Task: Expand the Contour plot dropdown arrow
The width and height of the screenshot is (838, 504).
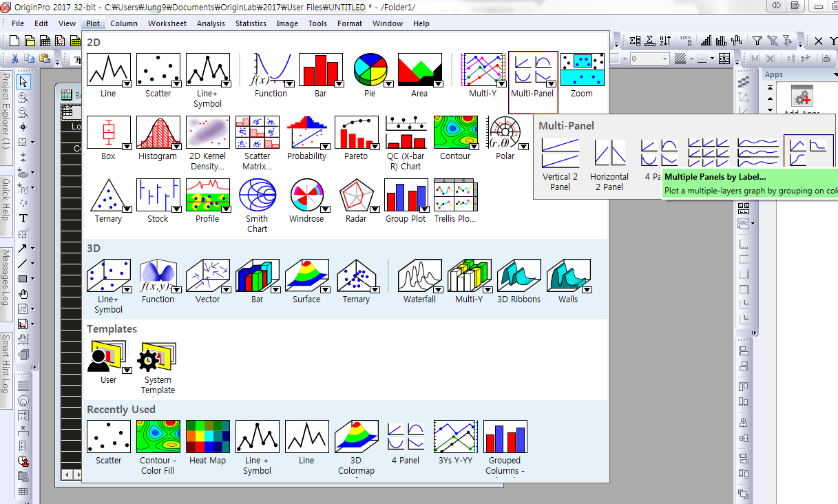Action: point(474,146)
